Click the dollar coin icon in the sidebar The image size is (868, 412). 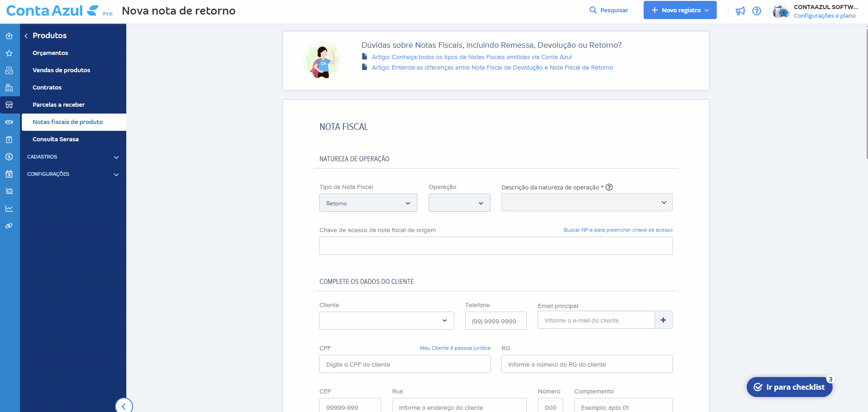click(x=9, y=157)
